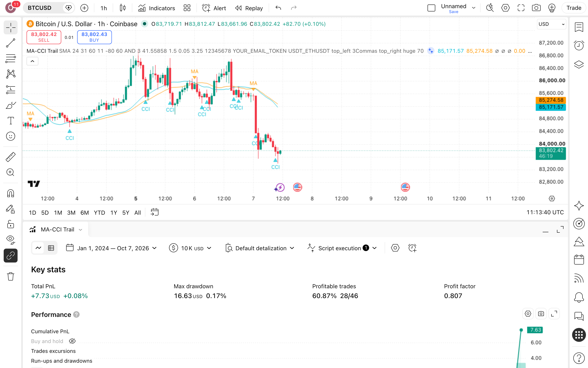Toggle magnet mode for drawings
Image resolution: width=588 pixels, height=368 pixels.
[x=10, y=193]
